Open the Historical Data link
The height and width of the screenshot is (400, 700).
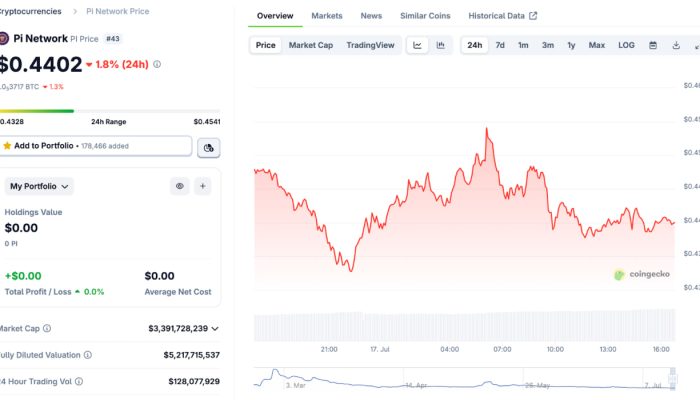503,16
